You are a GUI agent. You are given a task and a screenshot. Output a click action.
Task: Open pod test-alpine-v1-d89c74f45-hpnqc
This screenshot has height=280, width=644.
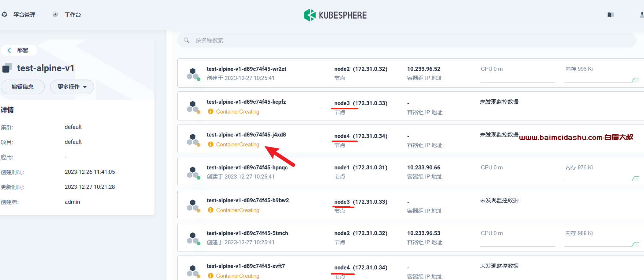pos(247,168)
